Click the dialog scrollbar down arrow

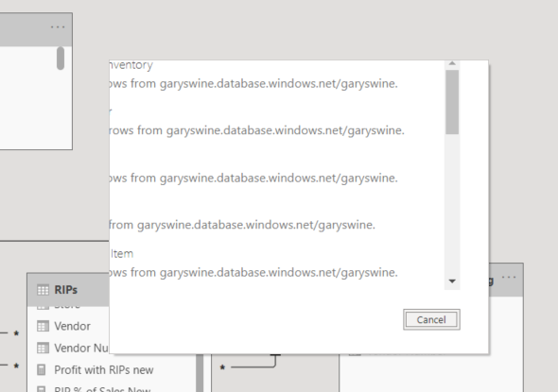[452, 281]
